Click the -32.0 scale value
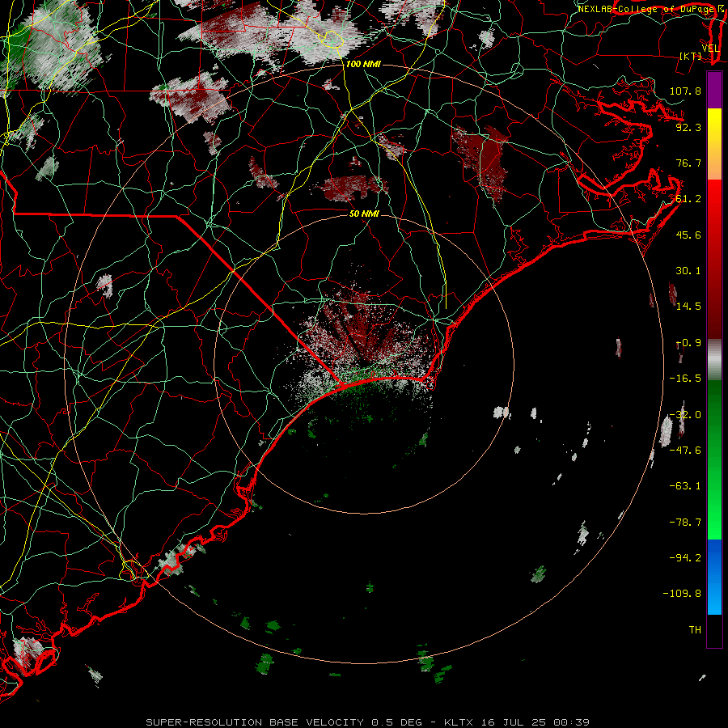 pyautogui.click(x=685, y=415)
